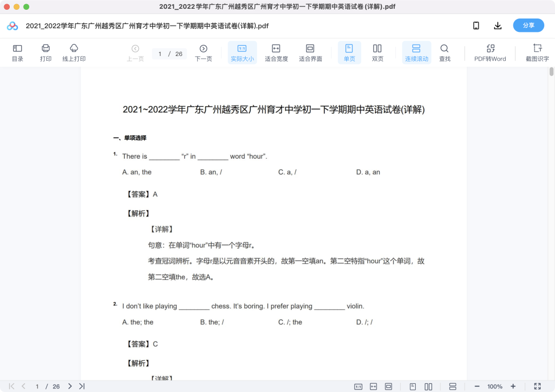The width and height of the screenshot is (555, 392).
Task: Click previous page arrow in bottom bar
Action: pyautogui.click(x=23, y=386)
